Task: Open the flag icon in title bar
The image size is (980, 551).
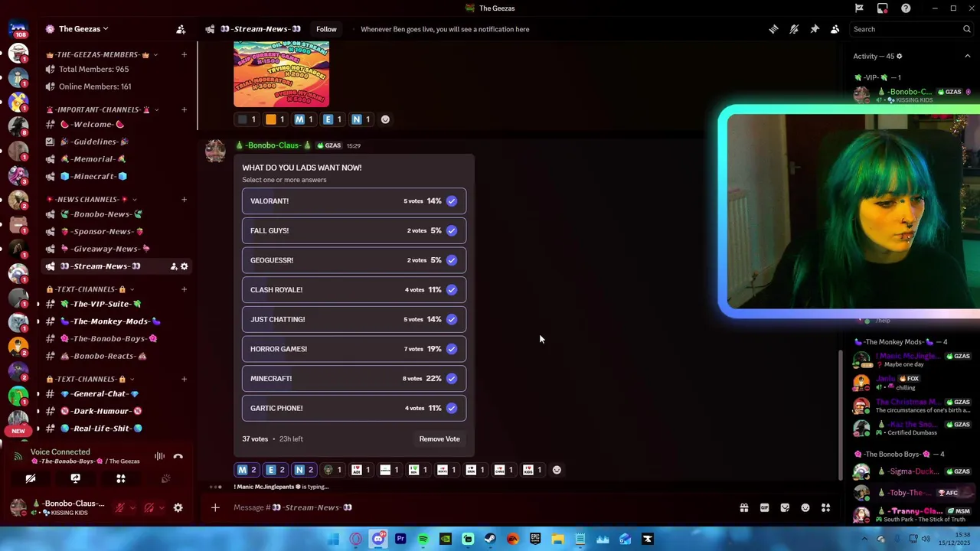Action: tap(859, 8)
